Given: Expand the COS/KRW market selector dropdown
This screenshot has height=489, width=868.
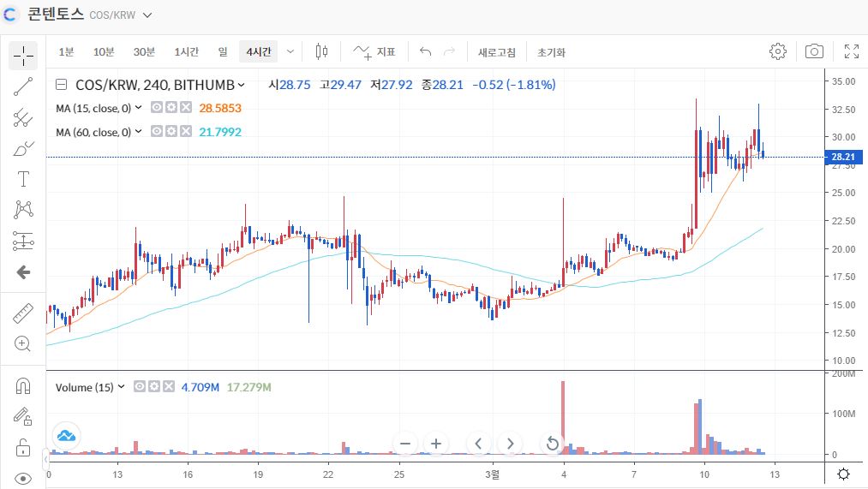Looking at the screenshot, I should (147, 15).
